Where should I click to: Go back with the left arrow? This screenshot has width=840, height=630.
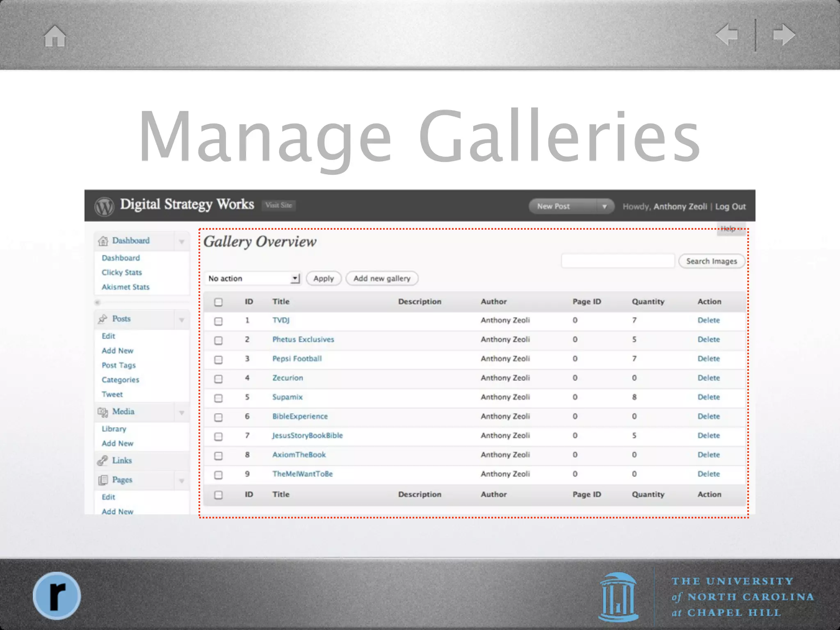(x=726, y=35)
